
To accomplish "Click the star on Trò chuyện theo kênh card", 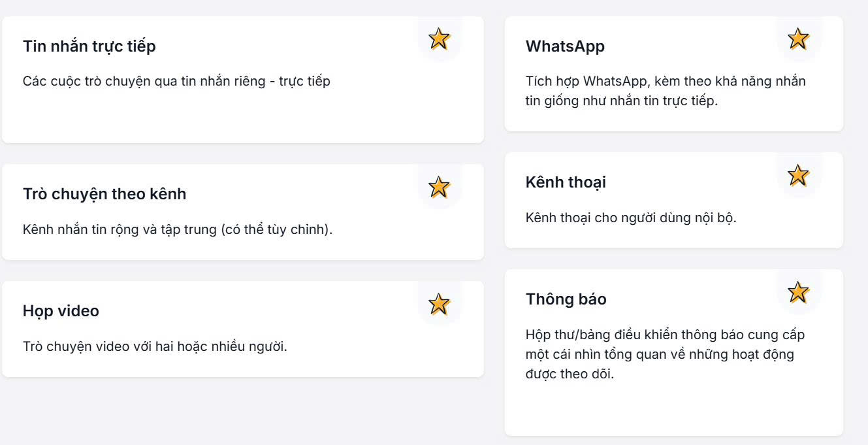I will (440, 187).
